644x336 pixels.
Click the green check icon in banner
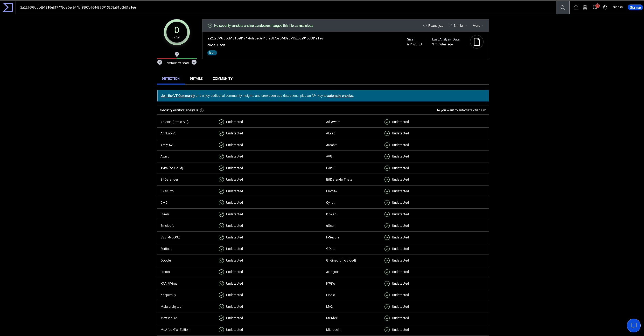(210, 25)
